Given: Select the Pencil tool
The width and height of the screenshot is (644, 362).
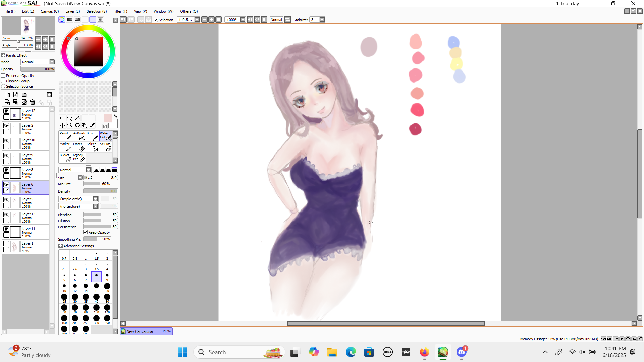Looking at the screenshot, I should tap(65, 136).
